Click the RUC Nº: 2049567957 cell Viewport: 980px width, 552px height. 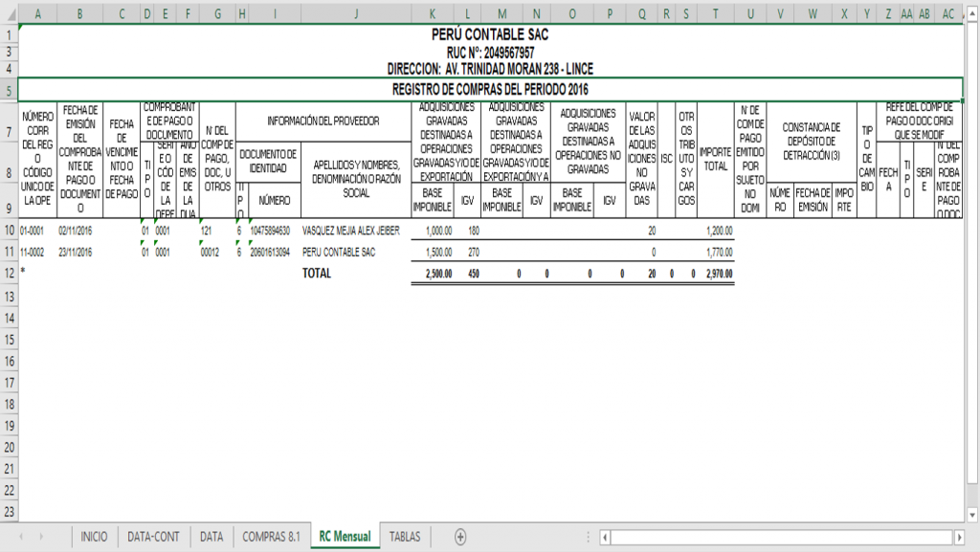(x=490, y=53)
